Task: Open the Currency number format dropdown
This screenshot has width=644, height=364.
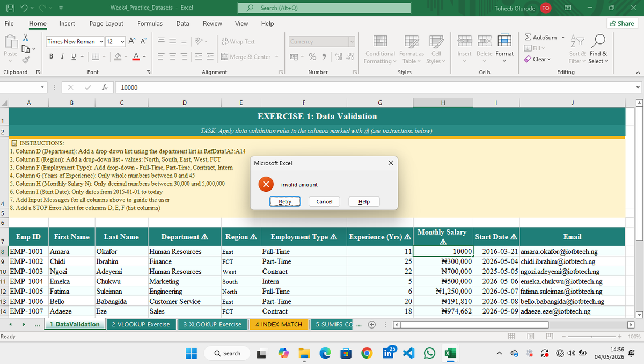Action: click(352, 41)
